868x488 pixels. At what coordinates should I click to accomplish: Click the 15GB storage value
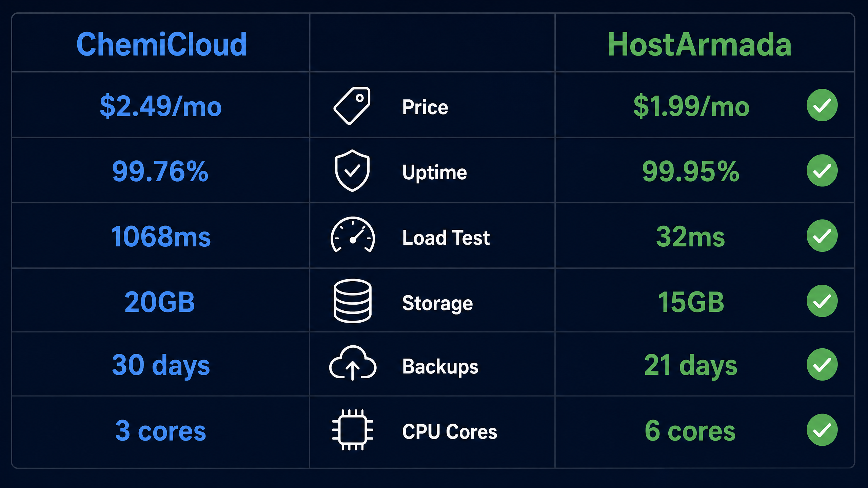tap(691, 302)
